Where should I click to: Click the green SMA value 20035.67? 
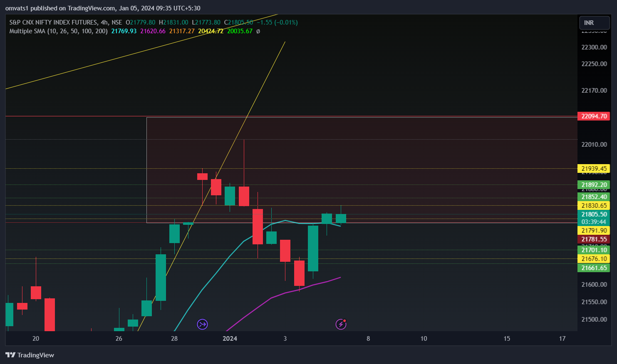(240, 31)
